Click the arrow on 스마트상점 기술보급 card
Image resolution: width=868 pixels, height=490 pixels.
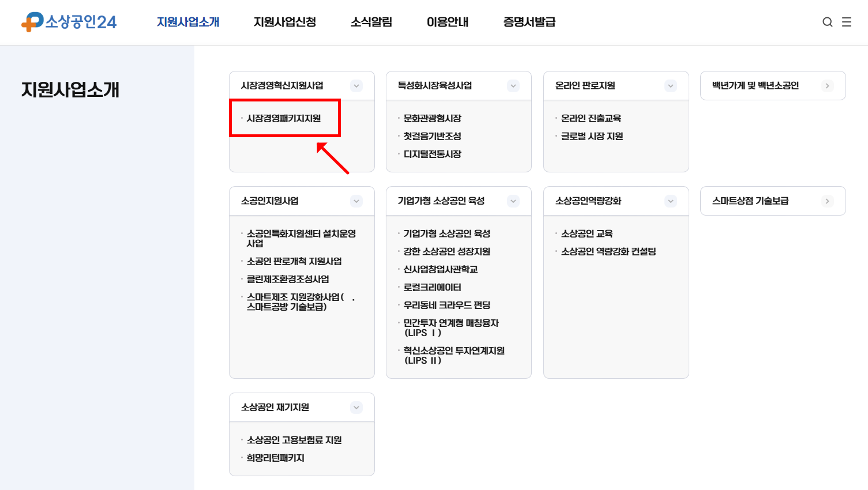[x=827, y=201]
